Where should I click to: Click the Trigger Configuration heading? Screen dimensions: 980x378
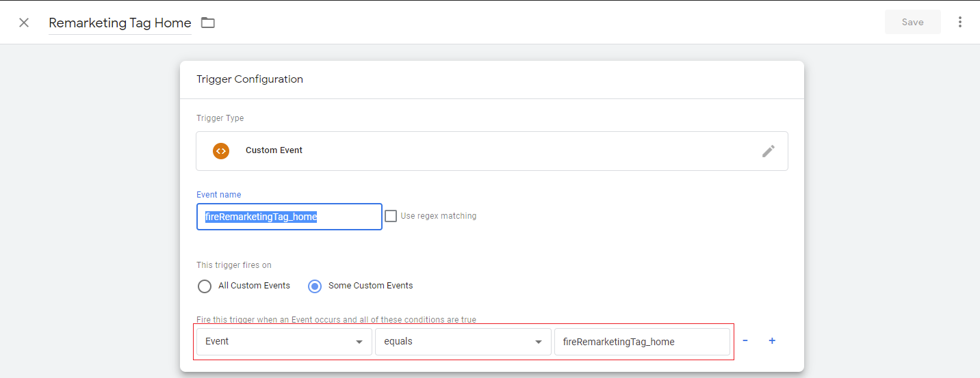click(250, 79)
